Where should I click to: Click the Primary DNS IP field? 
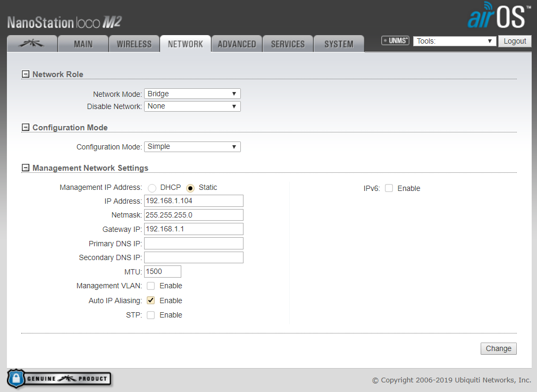point(194,243)
